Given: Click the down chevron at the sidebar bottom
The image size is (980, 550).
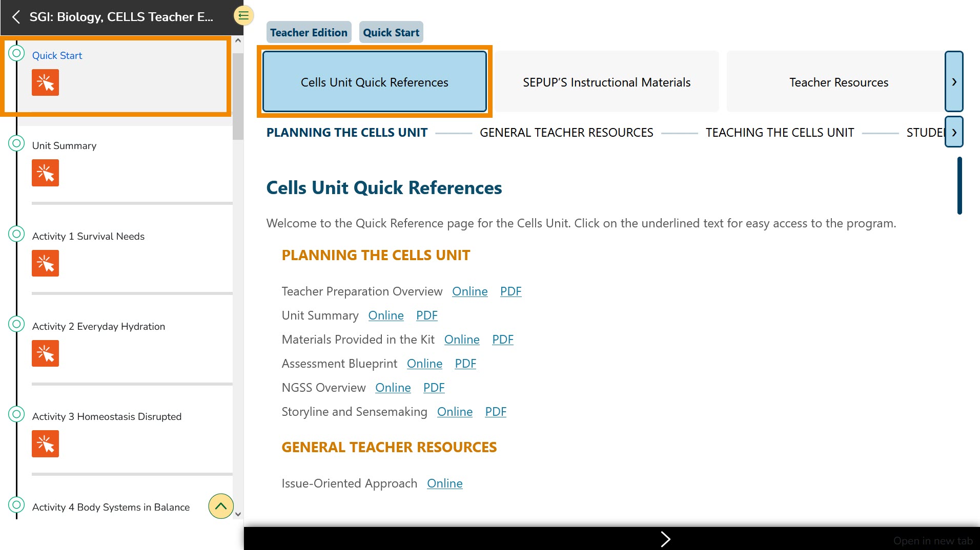Looking at the screenshot, I should pyautogui.click(x=238, y=513).
